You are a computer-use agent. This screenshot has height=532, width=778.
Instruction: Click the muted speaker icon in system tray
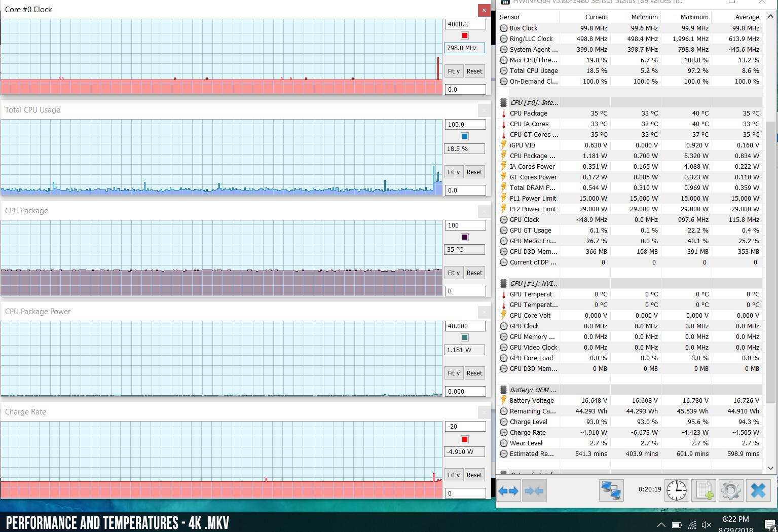707,525
